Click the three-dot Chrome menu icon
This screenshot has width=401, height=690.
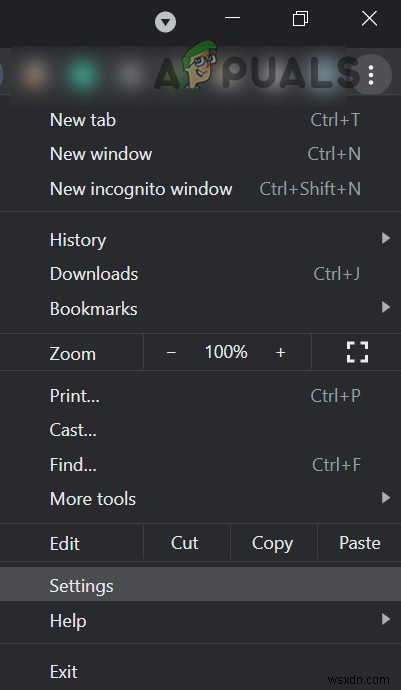[371, 75]
